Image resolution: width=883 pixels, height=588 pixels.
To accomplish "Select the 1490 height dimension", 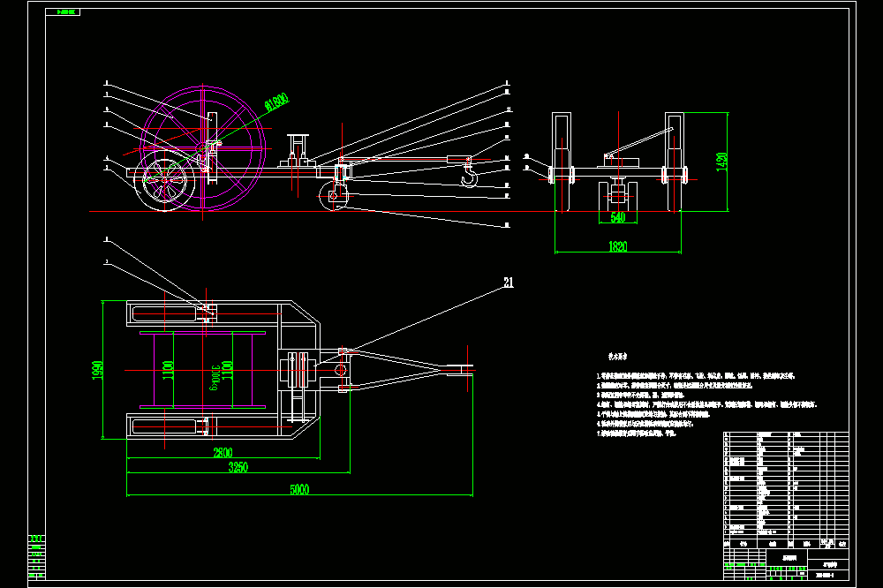I will point(722,162).
